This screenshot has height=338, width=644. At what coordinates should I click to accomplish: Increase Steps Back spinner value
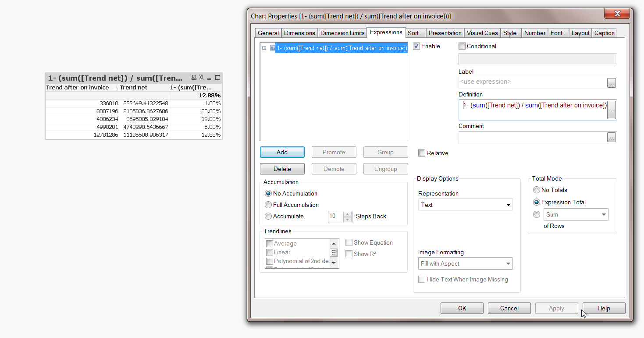[x=348, y=214]
